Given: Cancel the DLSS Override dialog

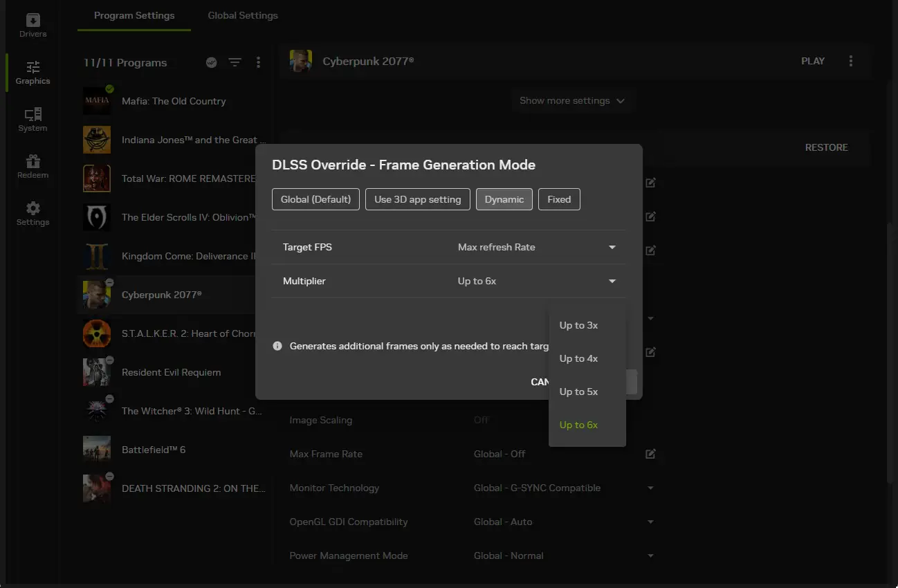Looking at the screenshot, I should (x=538, y=382).
